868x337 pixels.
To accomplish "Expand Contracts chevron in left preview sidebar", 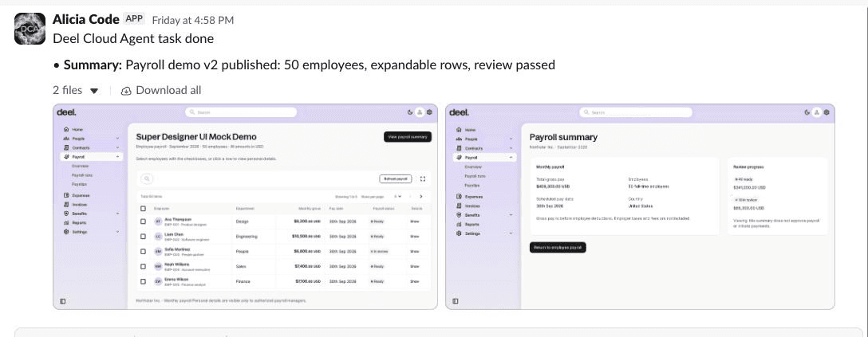I will (117, 148).
